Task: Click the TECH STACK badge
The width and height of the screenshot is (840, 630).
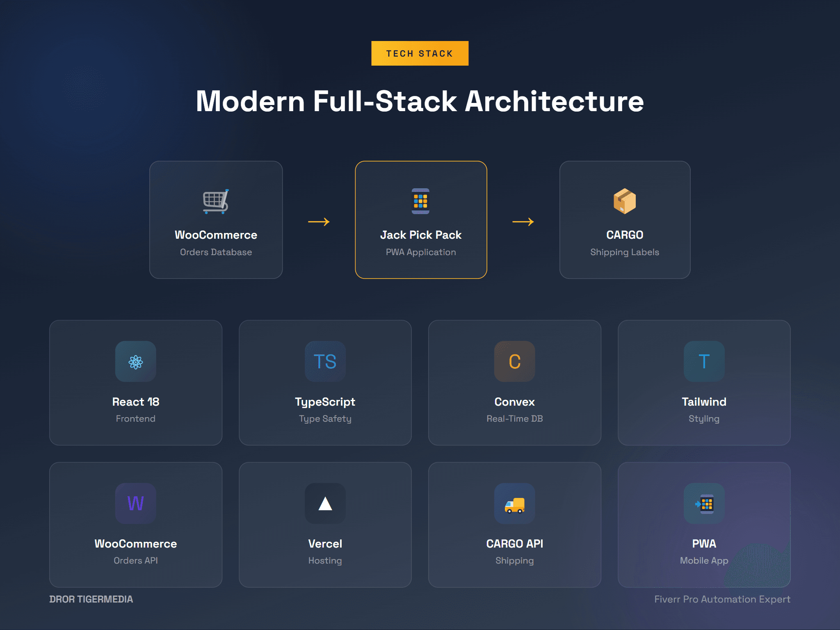Action: pyautogui.click(x=420, y=53)
